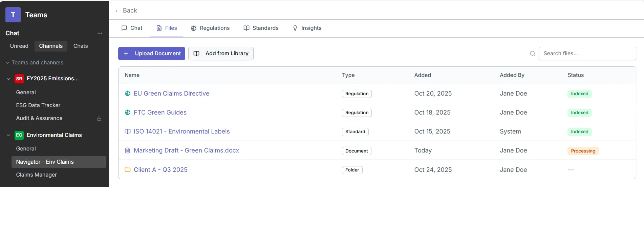Click into the Search files field
This screenshot has width=644, height=244.
[x=587, y=54]
